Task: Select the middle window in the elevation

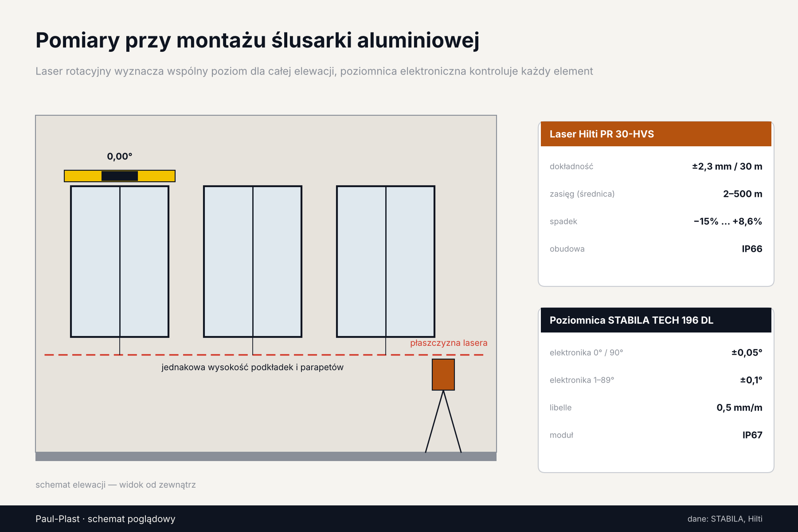Action: click(253, 262)
